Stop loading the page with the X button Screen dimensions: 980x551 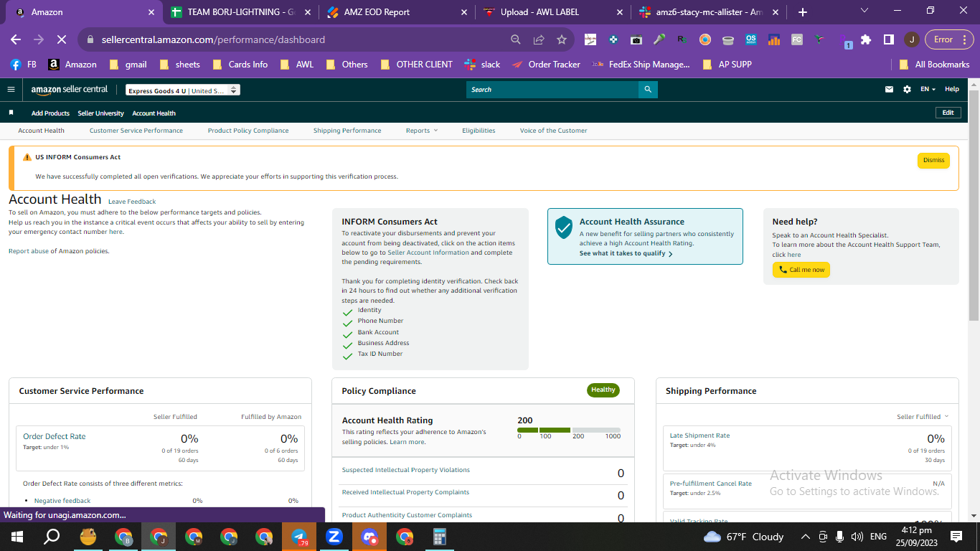[x=62, y=39]
